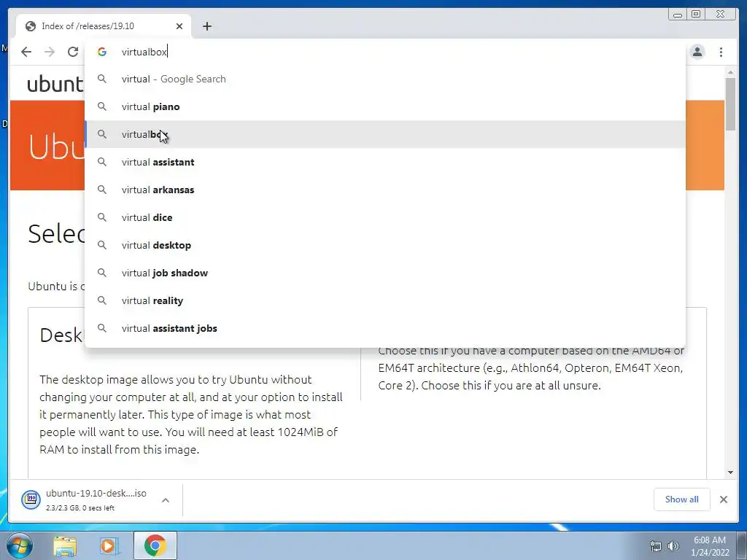Open the Windows Start menu

19,545
